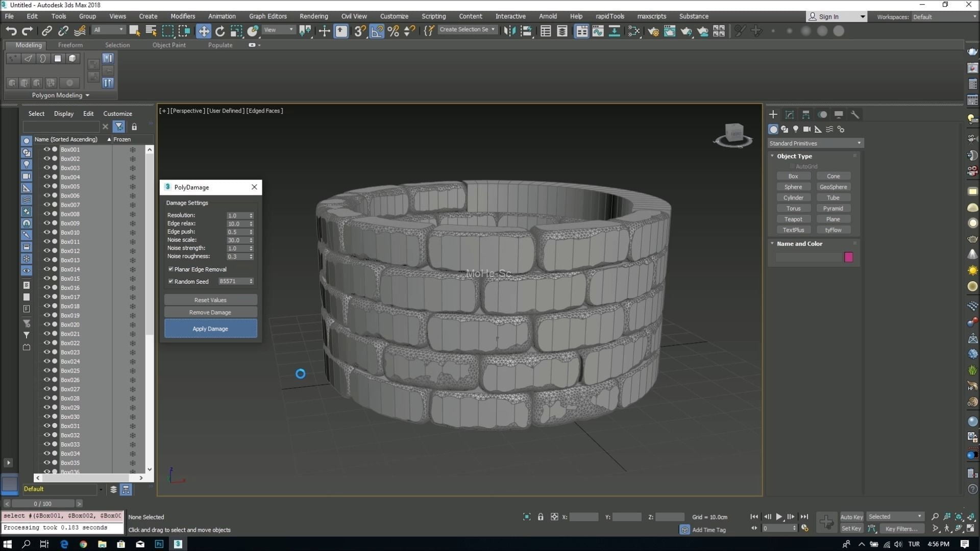This screenshot has width=980, height=551.
Task: Select the Move tool in main toolbar
Action: (x=204, y=31)
